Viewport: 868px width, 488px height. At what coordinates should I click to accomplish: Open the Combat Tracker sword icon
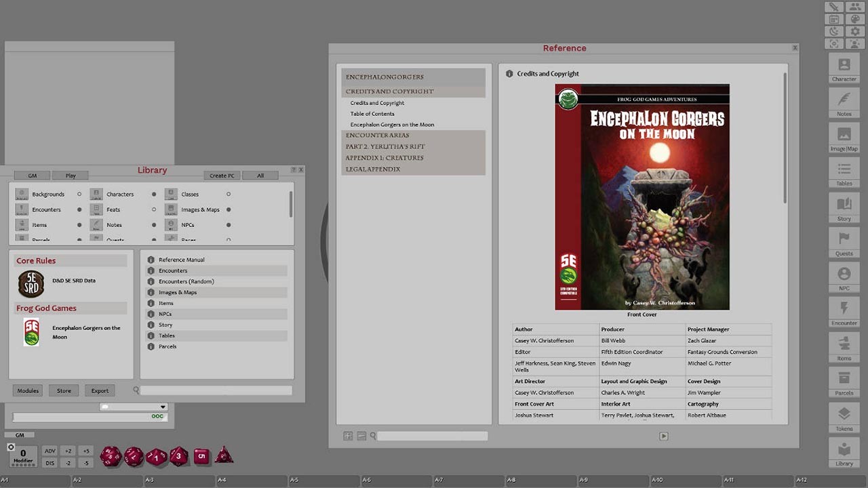833,7
